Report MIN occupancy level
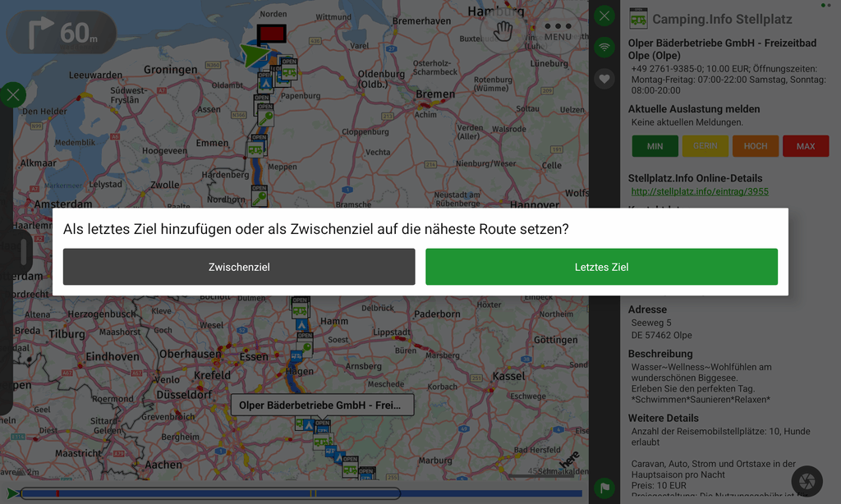The width and height of the screenshot is (841, 504). coord(655,146)
